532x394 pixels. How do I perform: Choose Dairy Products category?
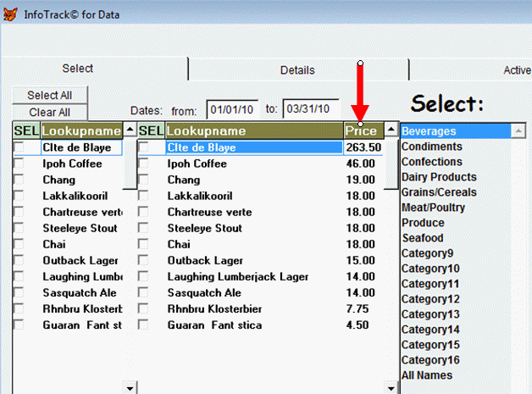(x=439, y=177)
